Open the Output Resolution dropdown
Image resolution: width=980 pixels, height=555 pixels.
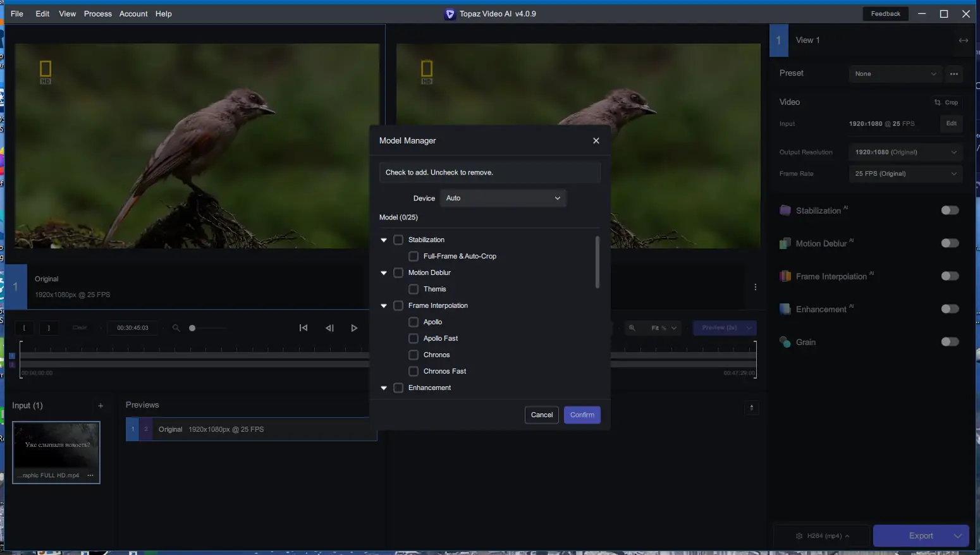(905, 152)
